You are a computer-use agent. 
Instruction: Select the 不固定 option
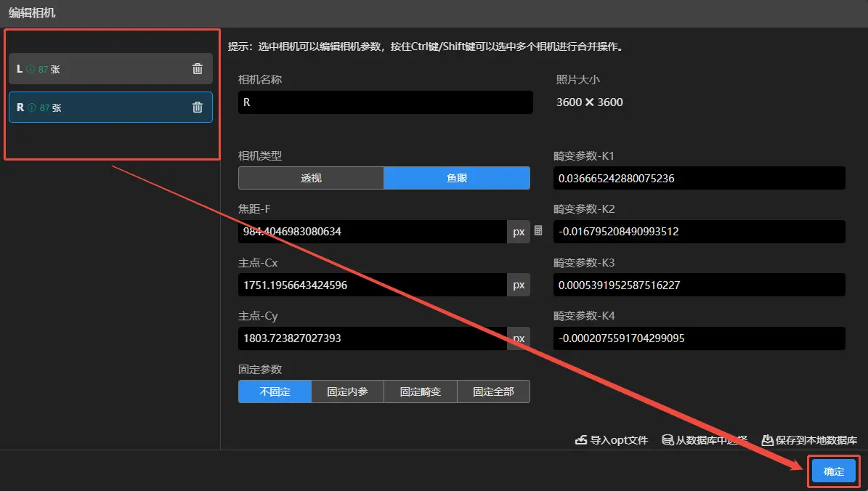pyautogui.click(x=275, y=391)
